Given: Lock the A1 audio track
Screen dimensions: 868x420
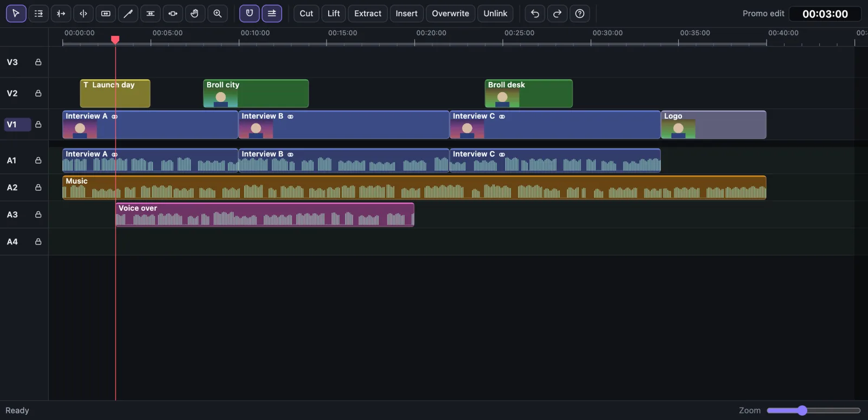Looking at the screenshot, I should point(38,160).
